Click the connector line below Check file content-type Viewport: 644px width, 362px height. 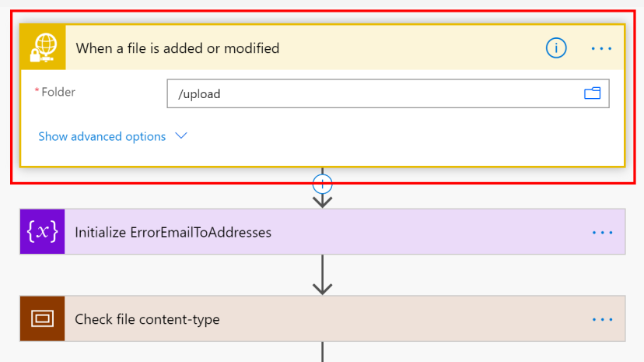[322, 352]
